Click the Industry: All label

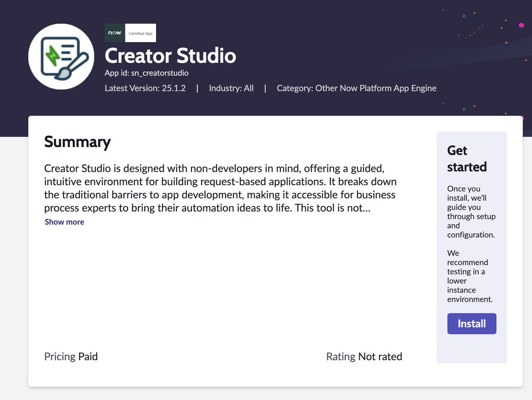[x=231, y=88]
